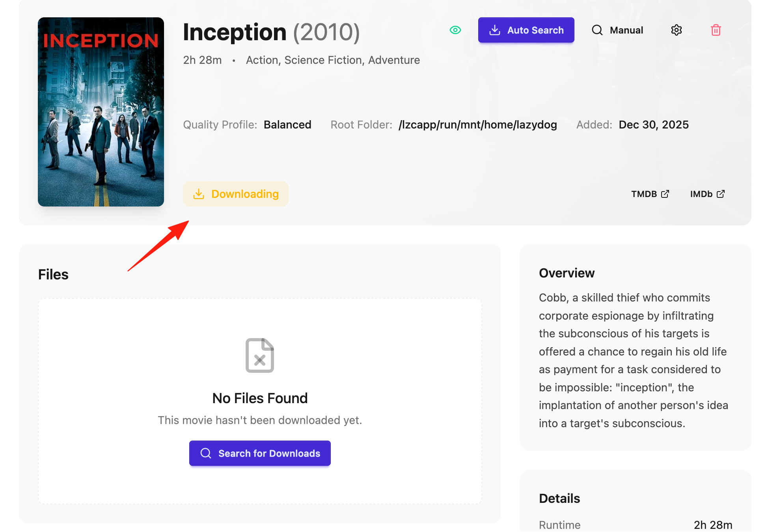The image size is (768, 532).
Task: Click the TMDB external-link arrow icon
Action: (665, 194)
